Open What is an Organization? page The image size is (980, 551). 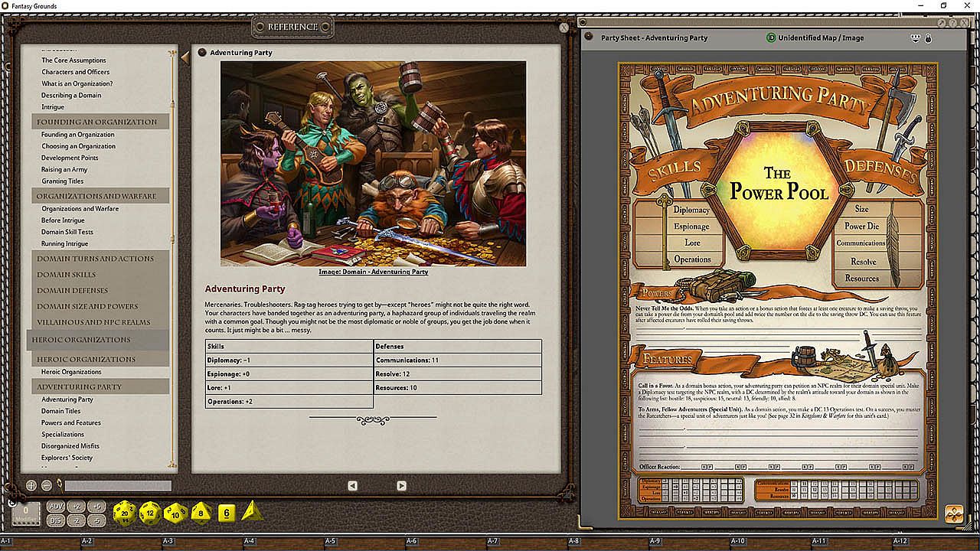coord(77,84)
